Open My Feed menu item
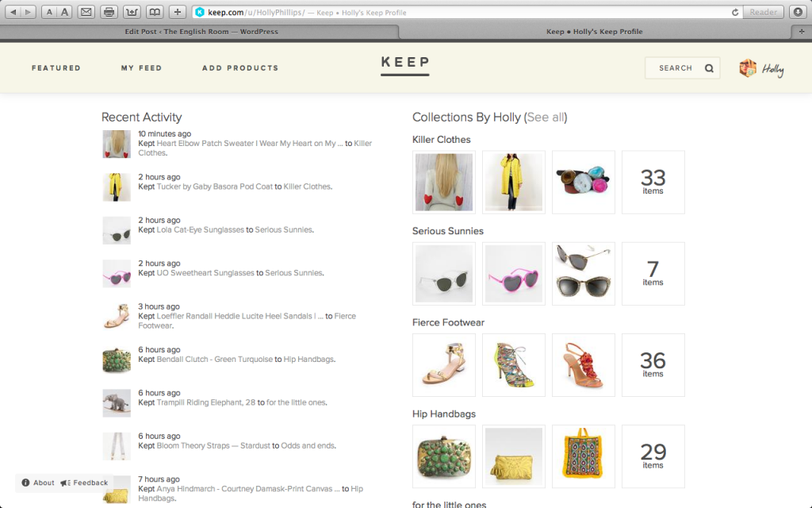Screen dimensions: 812x508 [141, 68]
